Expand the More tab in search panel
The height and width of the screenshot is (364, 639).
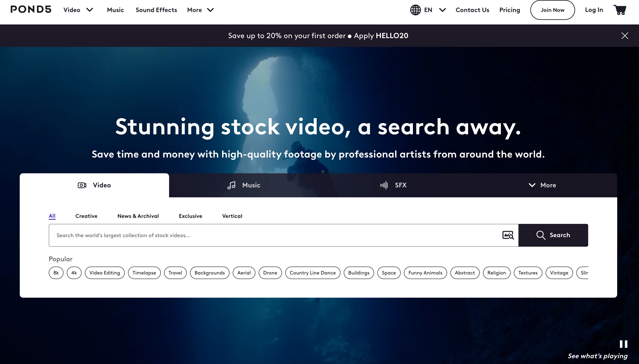[x=542, y=185]
